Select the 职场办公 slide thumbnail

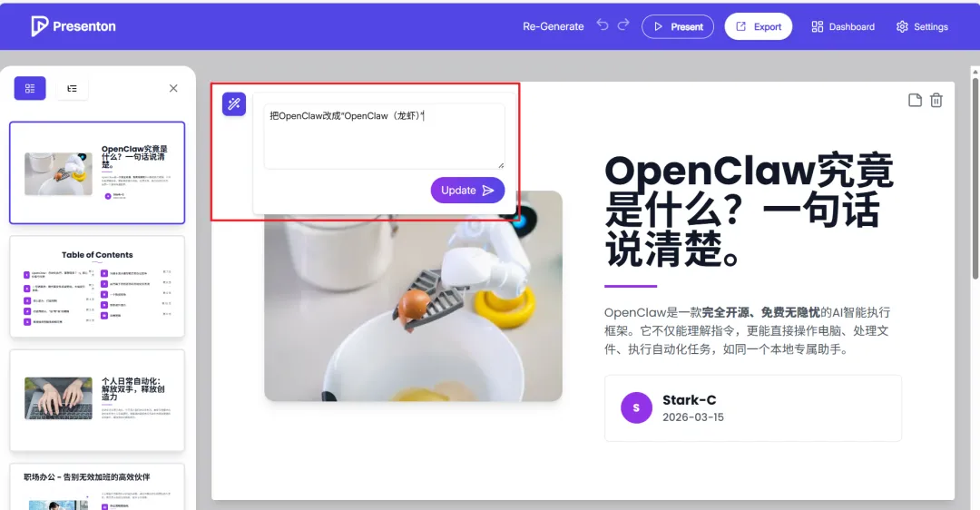point(97,487)
